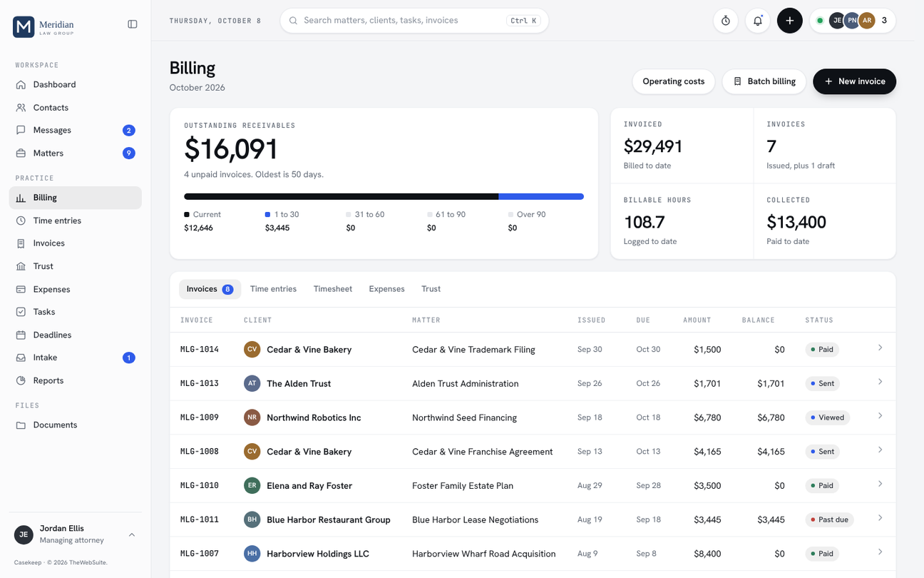Expand invoice MLG-1008 row chevron

point(881,450)
